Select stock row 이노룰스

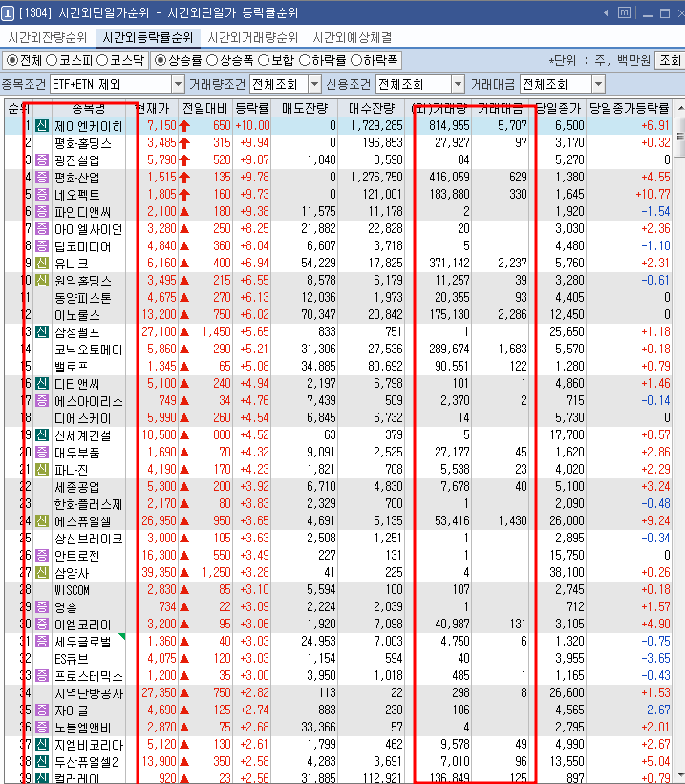point(338,314)
